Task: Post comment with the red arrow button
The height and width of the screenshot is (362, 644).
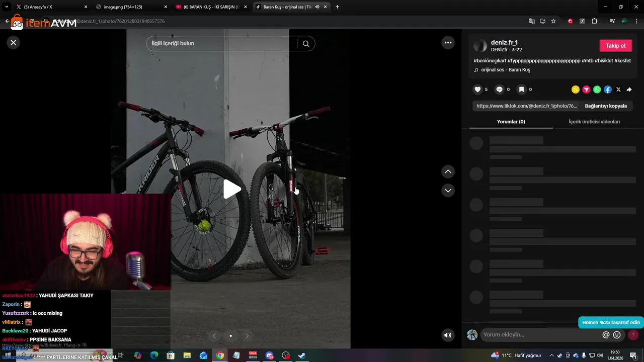Action: (x=633, y=335)
